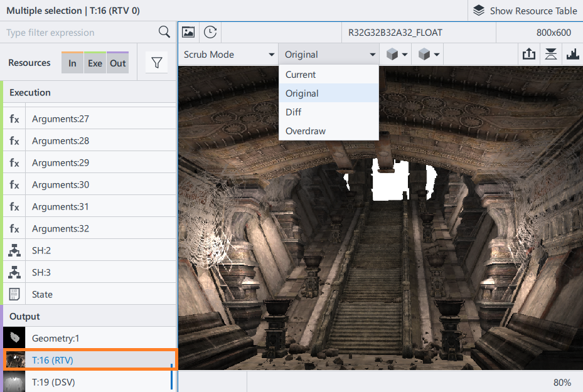Click the search magnifier icon

[164, 32]
